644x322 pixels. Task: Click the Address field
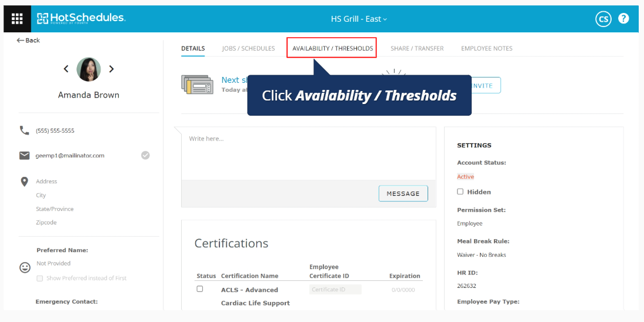point(46,182)
